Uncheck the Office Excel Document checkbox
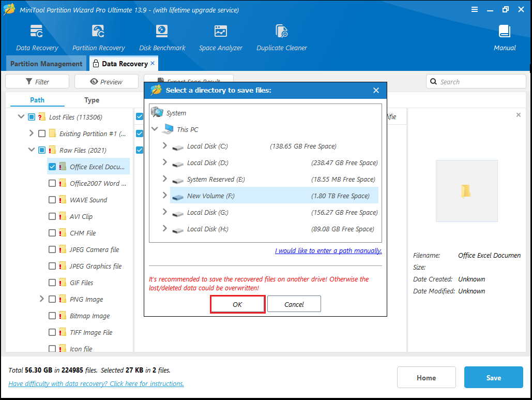 [x=52, y=167]
